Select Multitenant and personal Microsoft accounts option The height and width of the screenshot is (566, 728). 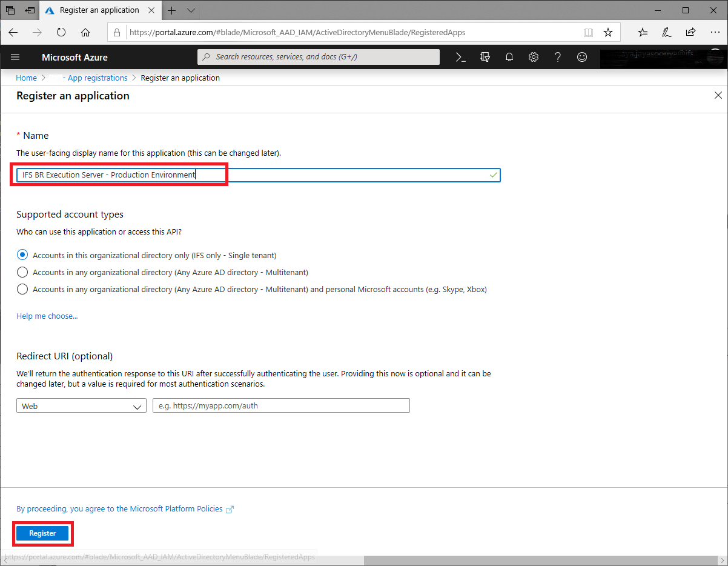pyautogui.click(x=22, y=289)
